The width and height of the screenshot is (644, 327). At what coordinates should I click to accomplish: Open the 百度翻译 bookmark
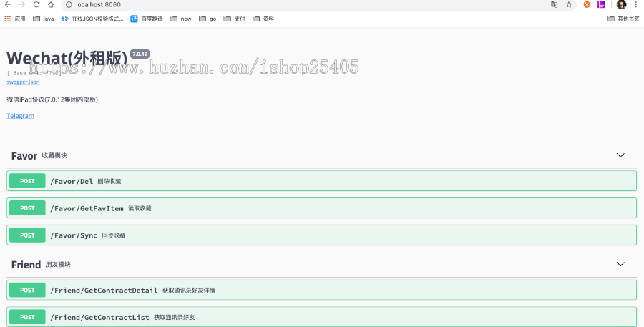[147, 19]
